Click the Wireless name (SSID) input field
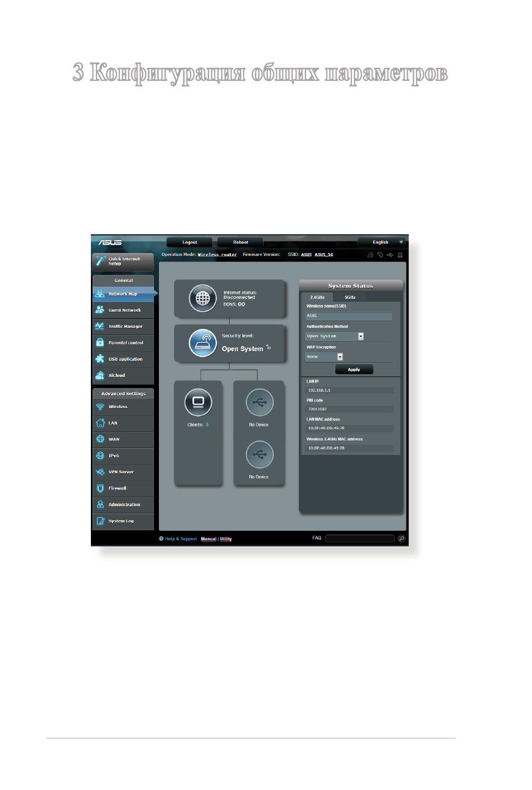532x790 pixels. (x=349, y=316)
